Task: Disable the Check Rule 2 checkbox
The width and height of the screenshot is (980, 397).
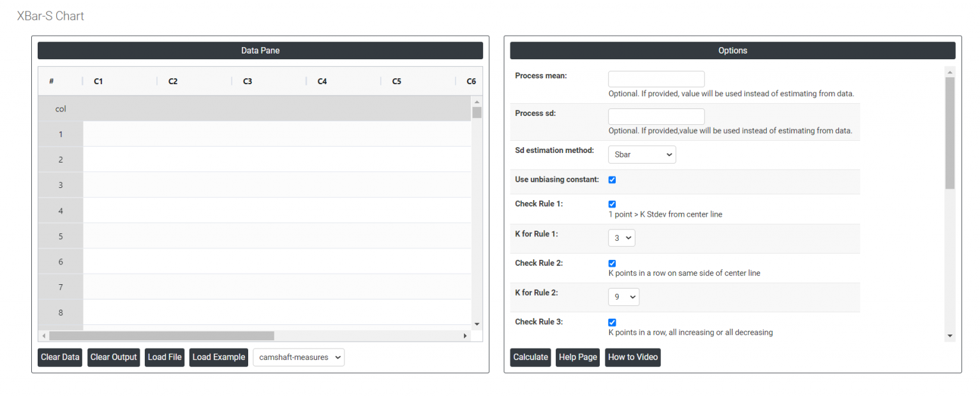Action: click(x=612, y=263)
